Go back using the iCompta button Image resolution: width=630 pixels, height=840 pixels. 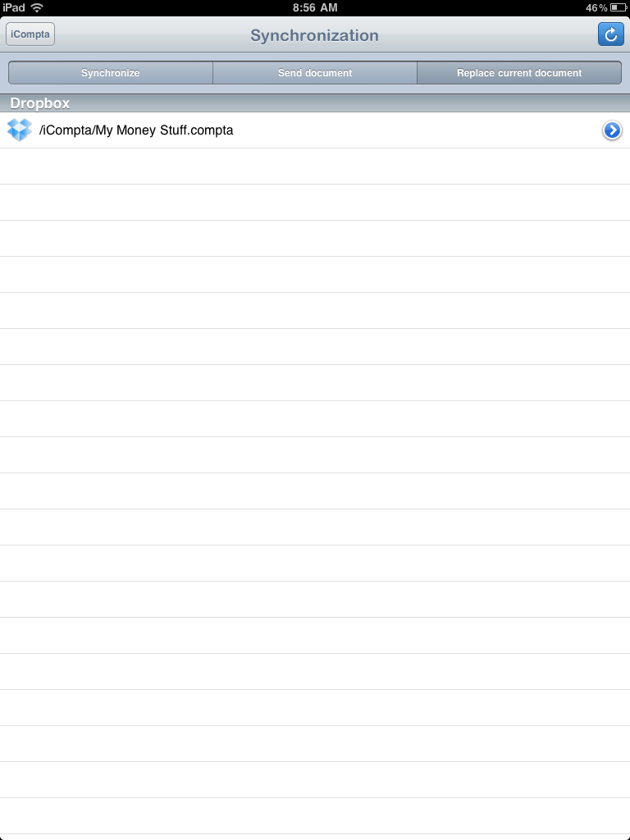click(30, 34)
